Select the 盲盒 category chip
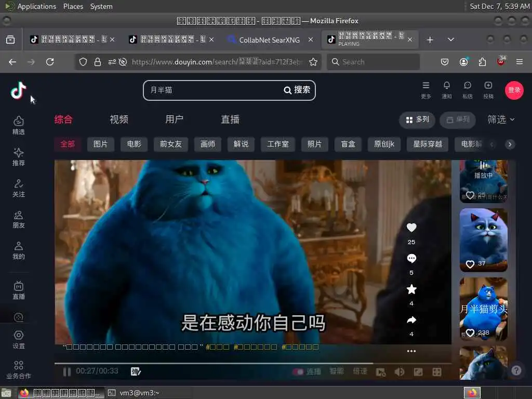The image size is (532, 399). pos(348,144)
